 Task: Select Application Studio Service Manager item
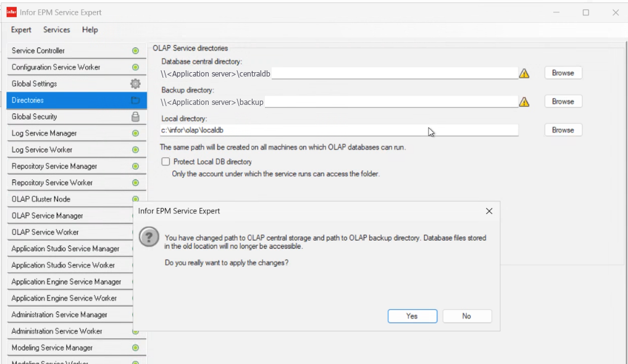tap(70, 249)
